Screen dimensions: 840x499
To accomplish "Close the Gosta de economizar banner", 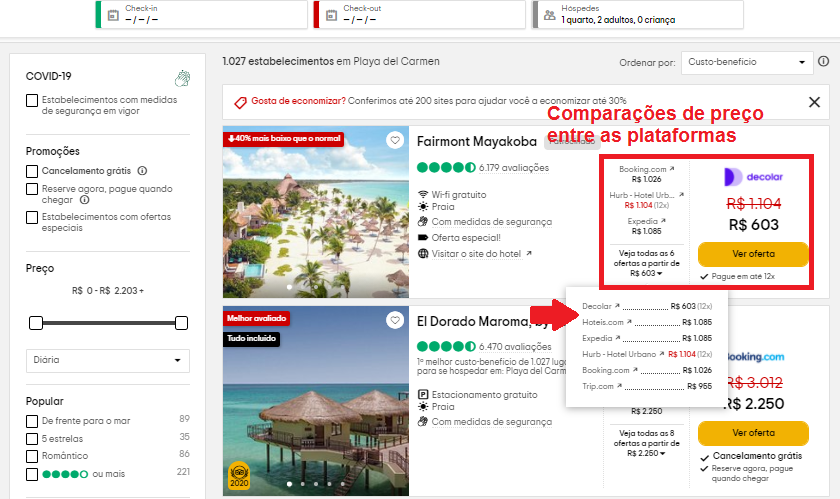I will [814, 102].
